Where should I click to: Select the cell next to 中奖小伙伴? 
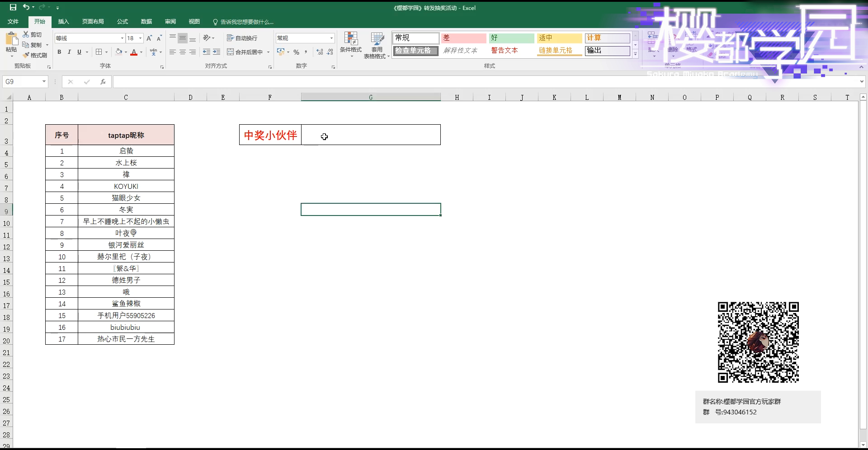(371, 135)
